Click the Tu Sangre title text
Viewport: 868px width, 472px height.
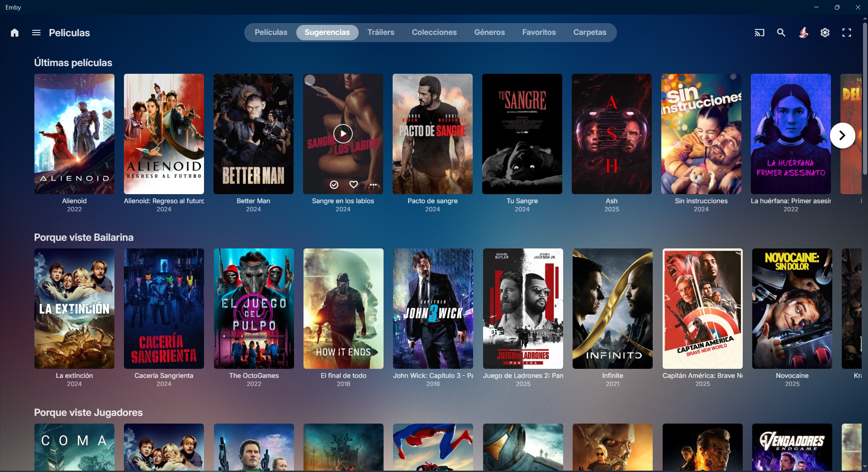pos(522,201)
